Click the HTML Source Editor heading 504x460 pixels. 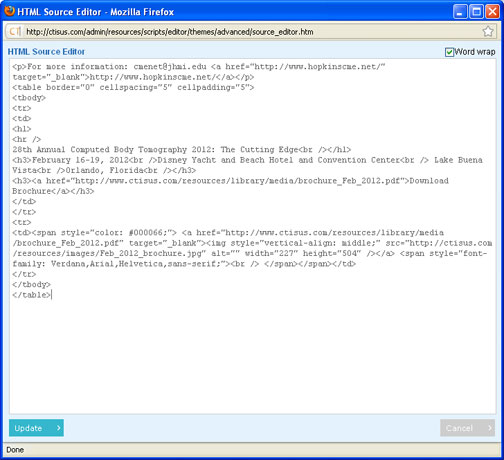click(x=46, y=52)
